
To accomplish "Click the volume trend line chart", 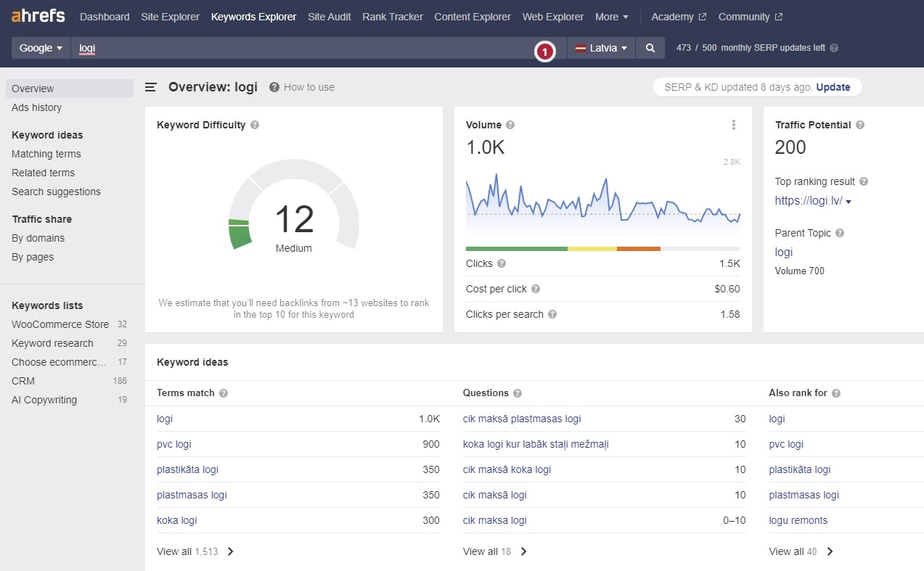I will pyautogui.click(x=602, y=200).
